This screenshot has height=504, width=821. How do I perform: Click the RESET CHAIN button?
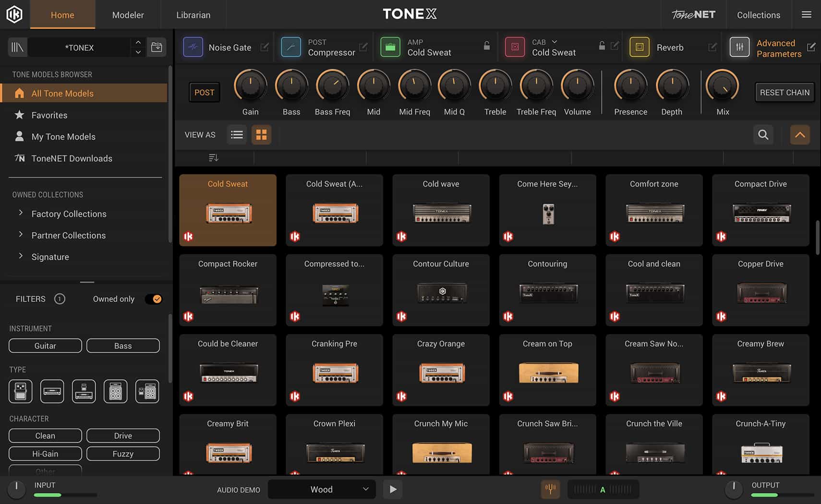(x=784, y=92)
